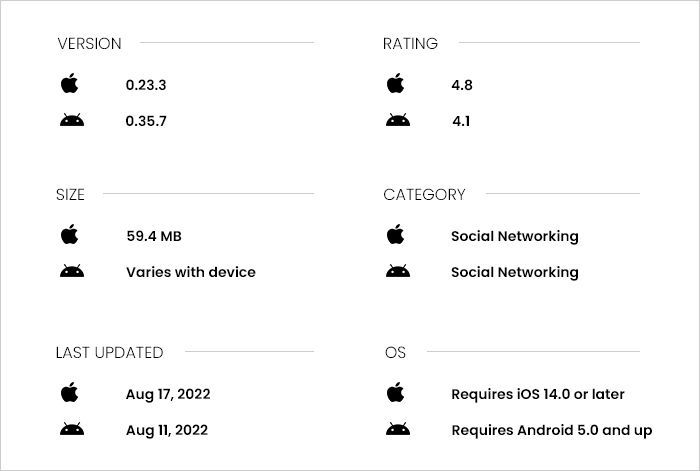700x471 pixels.
Task: Click the Android icon under Category
Action: 398,271
